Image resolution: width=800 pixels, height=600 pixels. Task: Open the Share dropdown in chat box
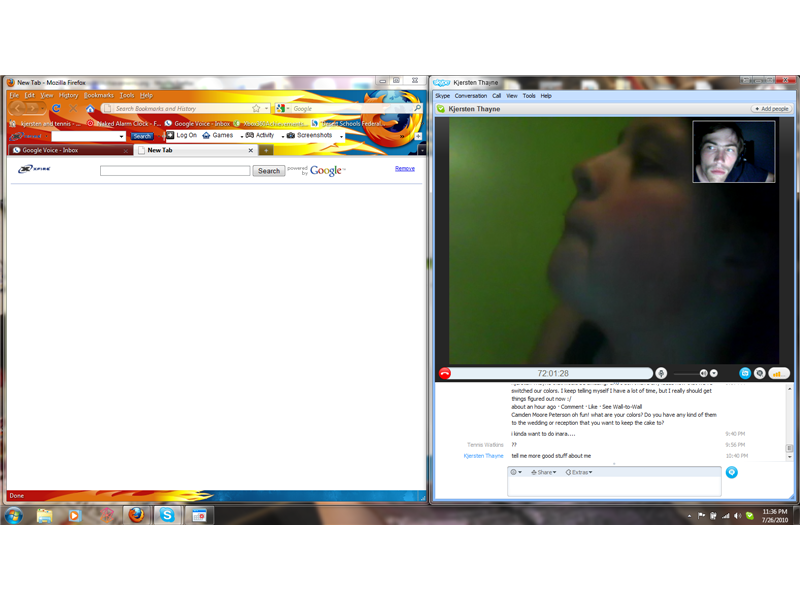pos(544,472)
